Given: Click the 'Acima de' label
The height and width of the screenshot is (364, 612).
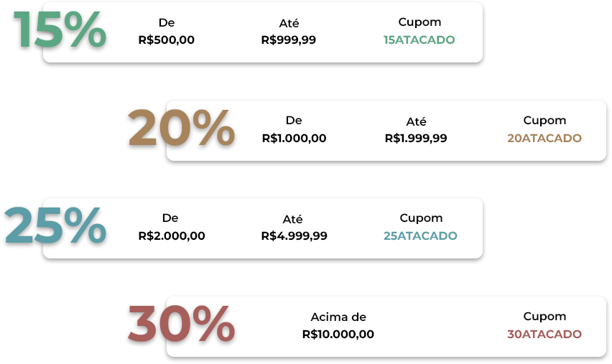Looking at the screenshot, I should [338, 317].
